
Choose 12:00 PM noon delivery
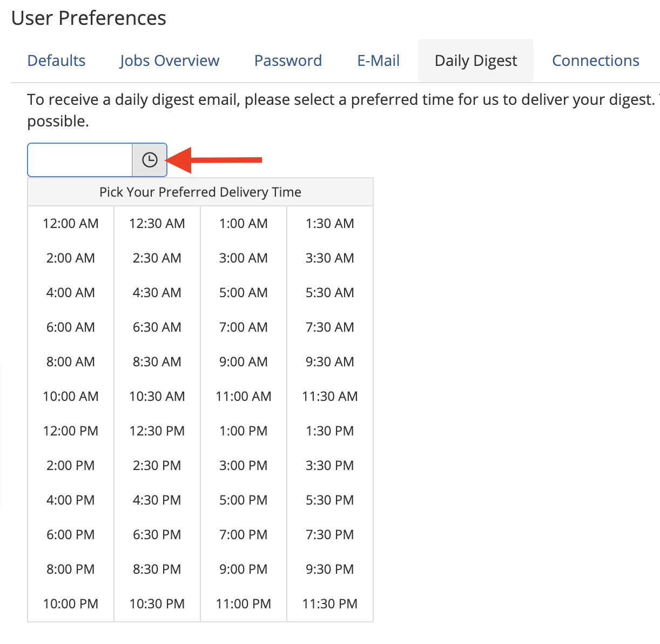(70, 431)
